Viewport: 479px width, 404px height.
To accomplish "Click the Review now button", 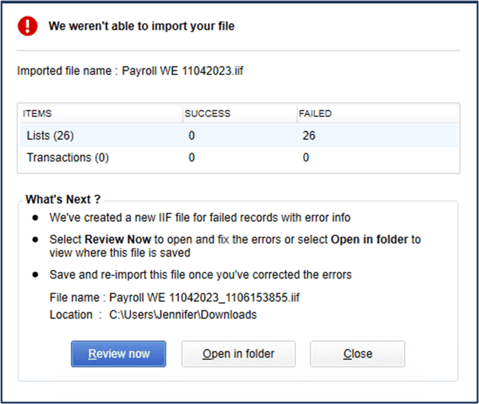I will (x=118, y=354).
